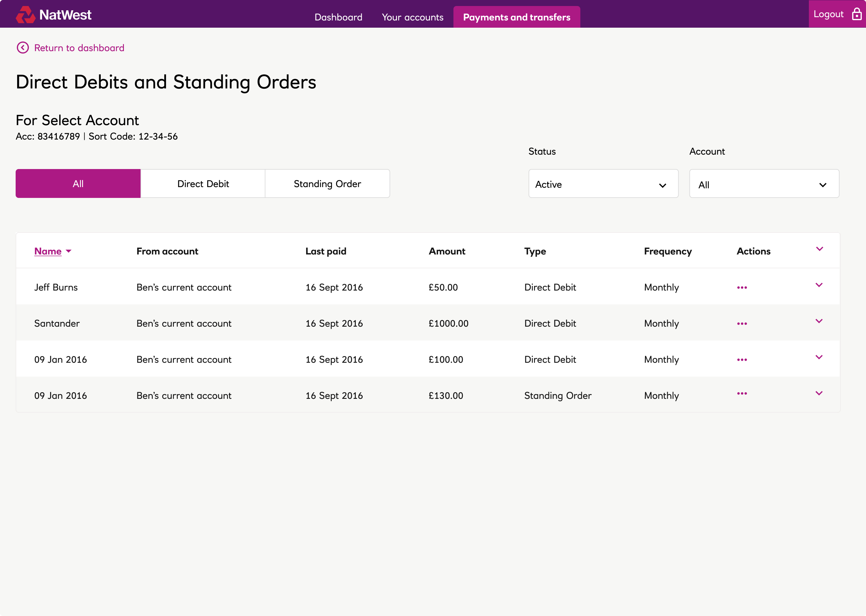866x616 pixels.
Task: Open actions dots for the £130.00 Standing Order
Action: pyautogui.click(x=742, y=393)
